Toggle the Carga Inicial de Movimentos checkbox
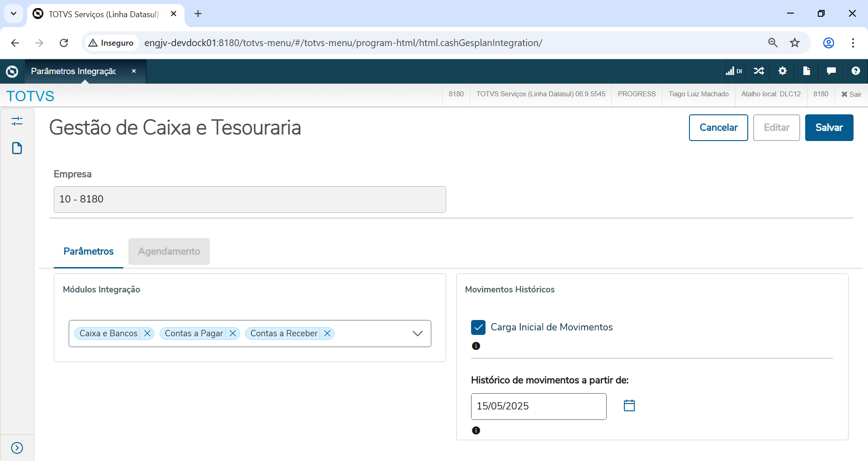The image size is (868, 461). [x=478, y=327]
